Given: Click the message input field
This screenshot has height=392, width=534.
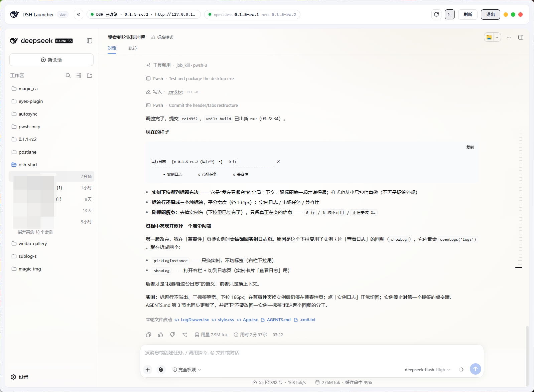Looking at the screenshot, I should (312, 353).
